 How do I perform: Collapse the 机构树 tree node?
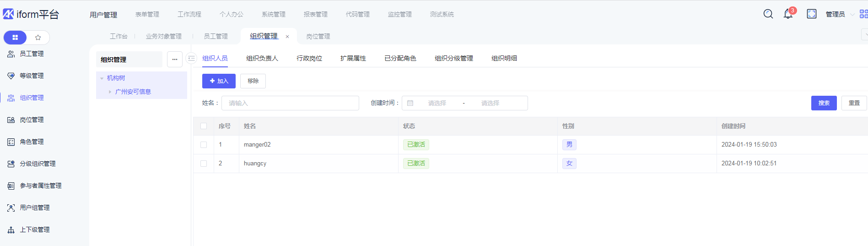click(x=102, y=78)
